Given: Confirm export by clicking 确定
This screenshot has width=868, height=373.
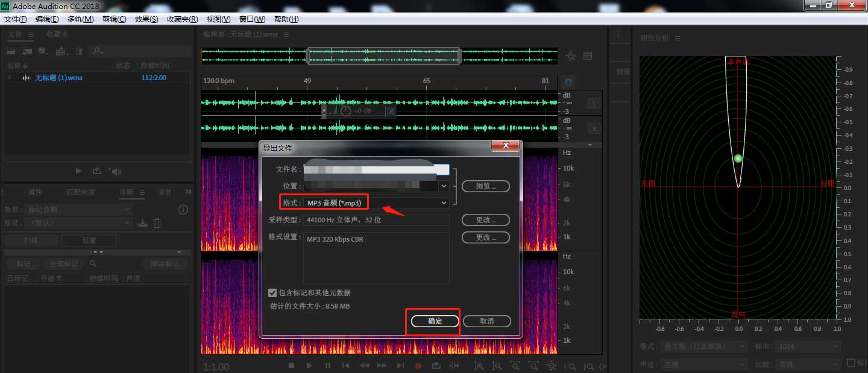Looking at the screenshot, I should coord(433,321).
